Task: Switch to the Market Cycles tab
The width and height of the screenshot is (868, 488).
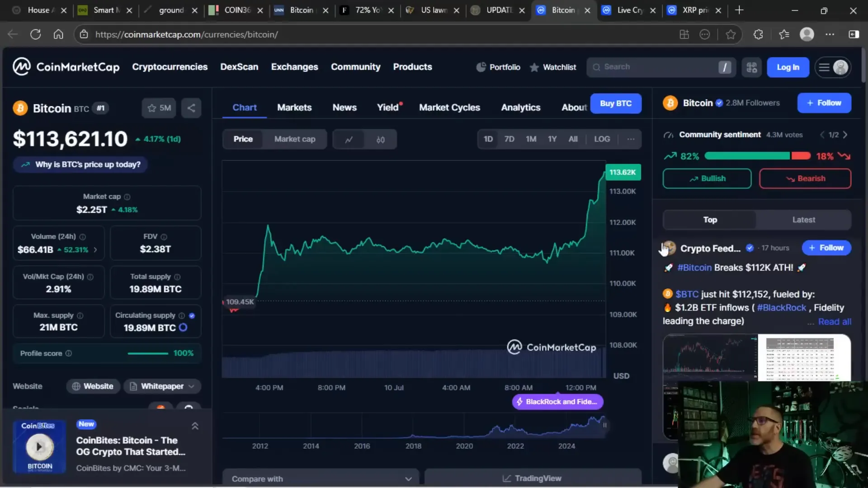Action: (449, 108)
